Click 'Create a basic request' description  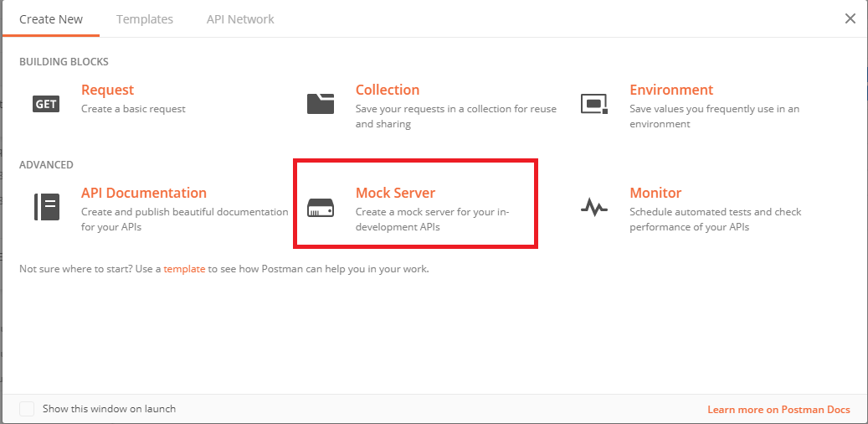[x=133, y=109]
